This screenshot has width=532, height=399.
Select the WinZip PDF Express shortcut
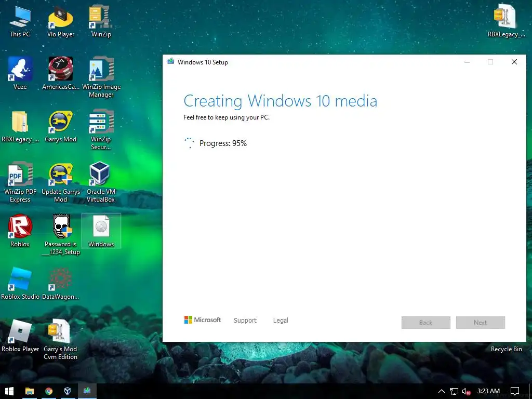tap(20, 182)
